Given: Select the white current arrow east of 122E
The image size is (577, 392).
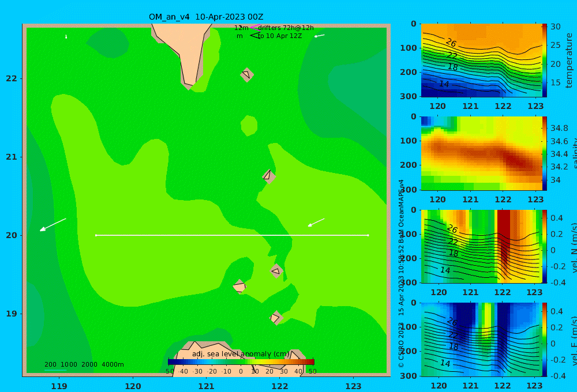Looking at the screenshot, I should coord(316,223).
